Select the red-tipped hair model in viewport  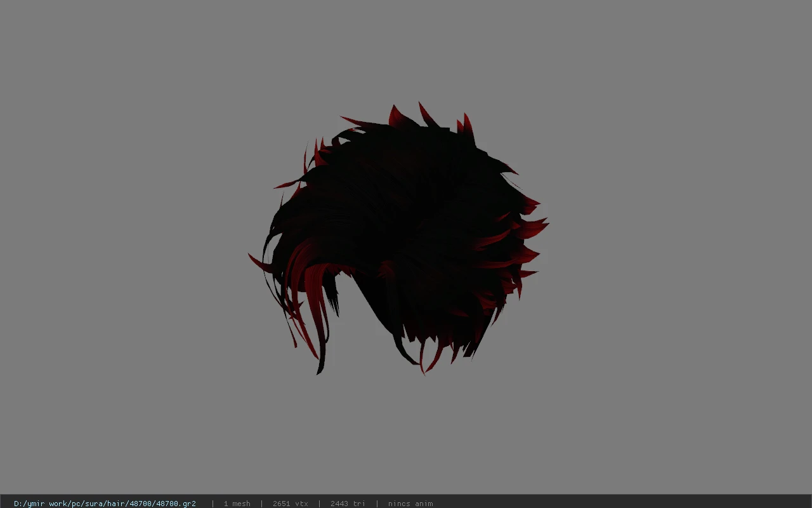click(x=398, y=238)
